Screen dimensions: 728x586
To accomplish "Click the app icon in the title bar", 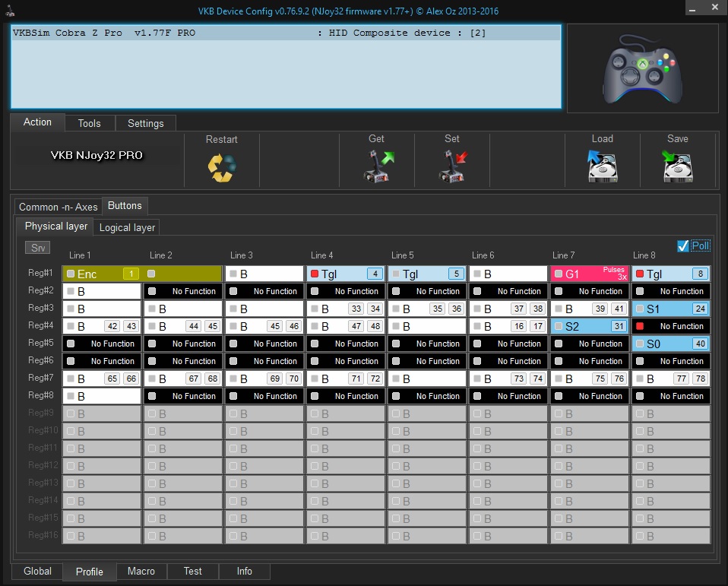I will pyautogui.click(x=10, y=10).
